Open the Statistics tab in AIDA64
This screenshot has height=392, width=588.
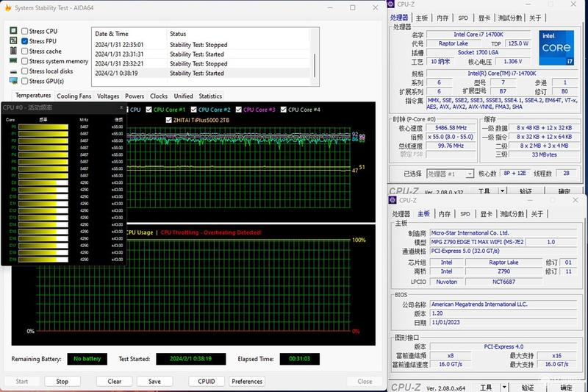coord(210,96)
